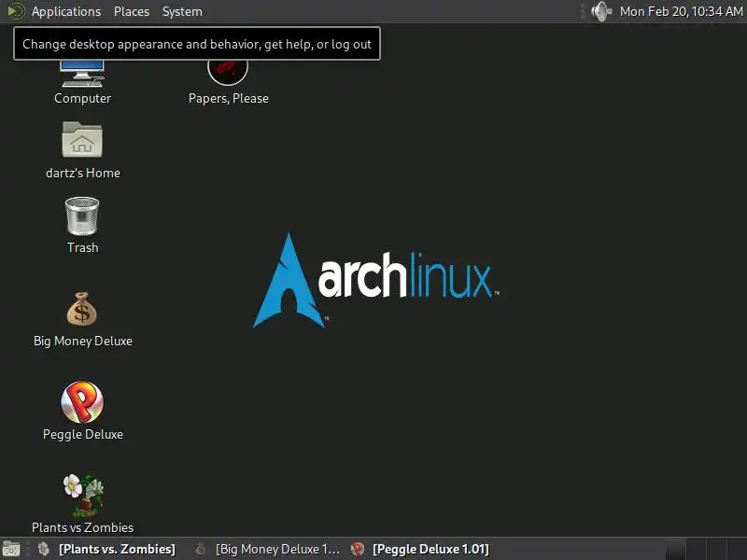Click the "Peggle Deluxe" desktop label
Viewport: 747px width, 560px height.
click(x=83, y=434)
